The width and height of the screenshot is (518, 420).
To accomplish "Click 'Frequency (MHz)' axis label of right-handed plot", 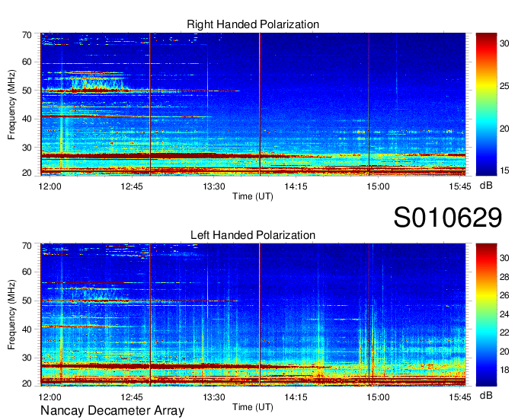I will coord(11,104).
